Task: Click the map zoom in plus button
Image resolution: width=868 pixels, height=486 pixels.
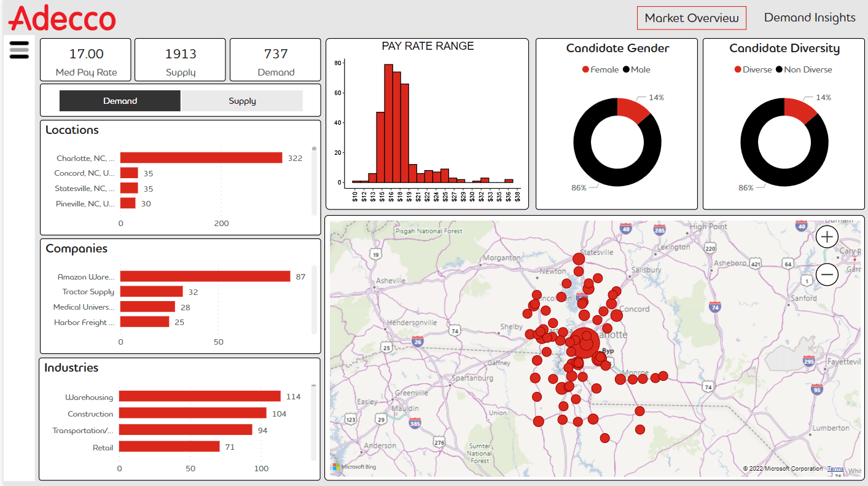Action: coord(827,237)
